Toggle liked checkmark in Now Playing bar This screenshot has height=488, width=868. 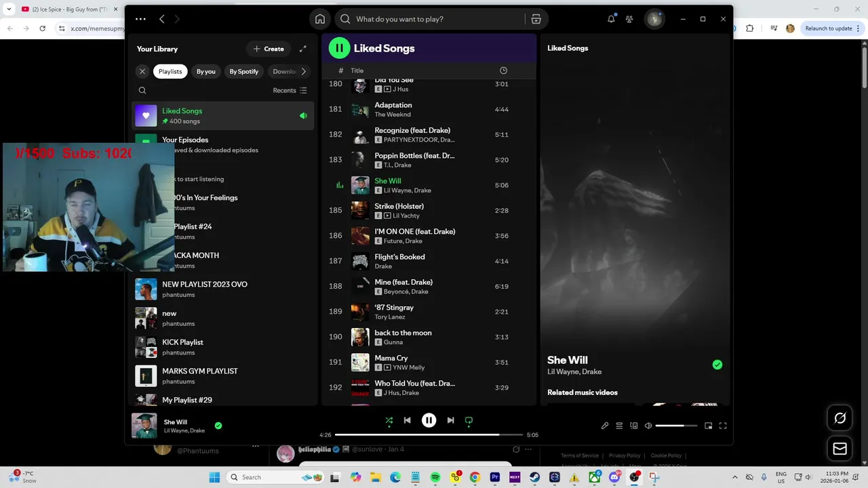pyautogui.click(x=218, y=426)
